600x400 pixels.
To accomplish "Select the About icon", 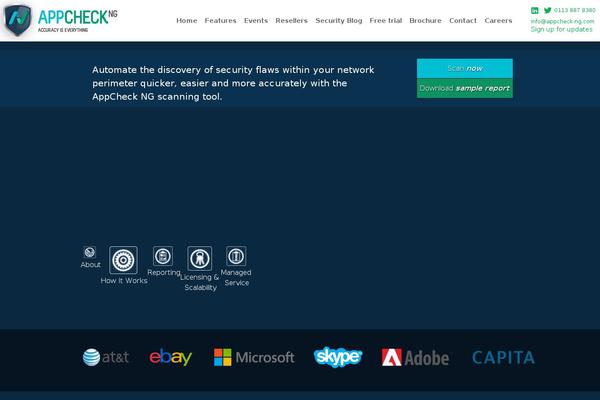I will pos(90,252).
